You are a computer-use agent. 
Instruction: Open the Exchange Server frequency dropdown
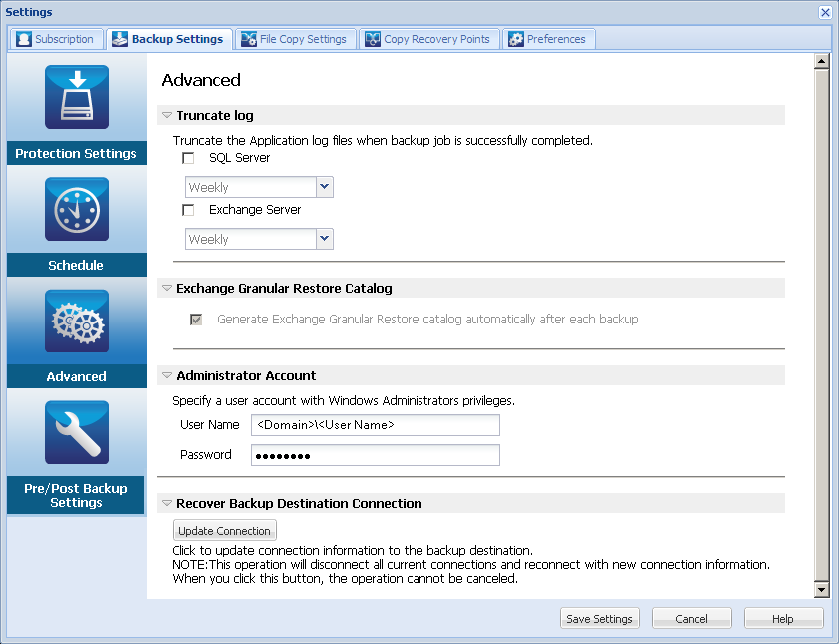(323, 239)
